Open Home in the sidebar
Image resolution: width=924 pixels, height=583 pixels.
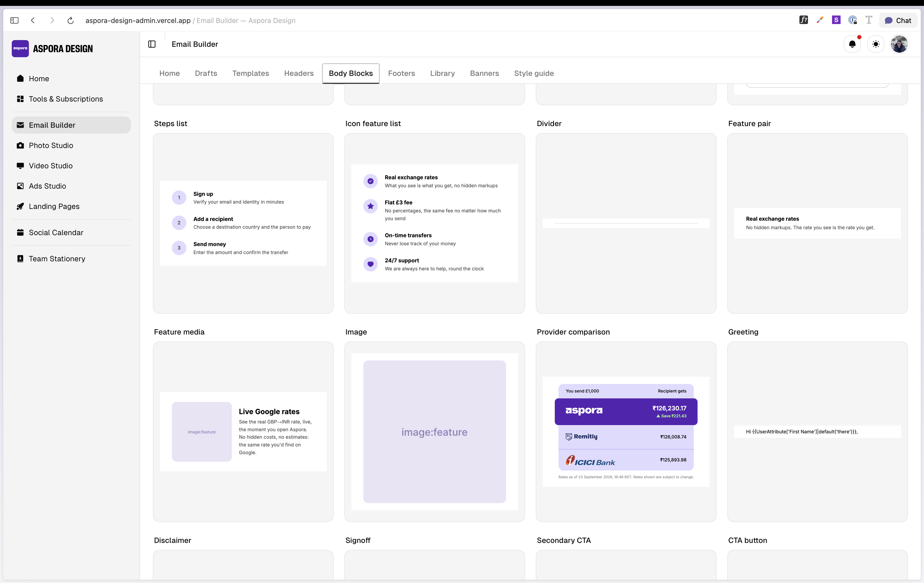pyautogui.click(x=71, y=79)
